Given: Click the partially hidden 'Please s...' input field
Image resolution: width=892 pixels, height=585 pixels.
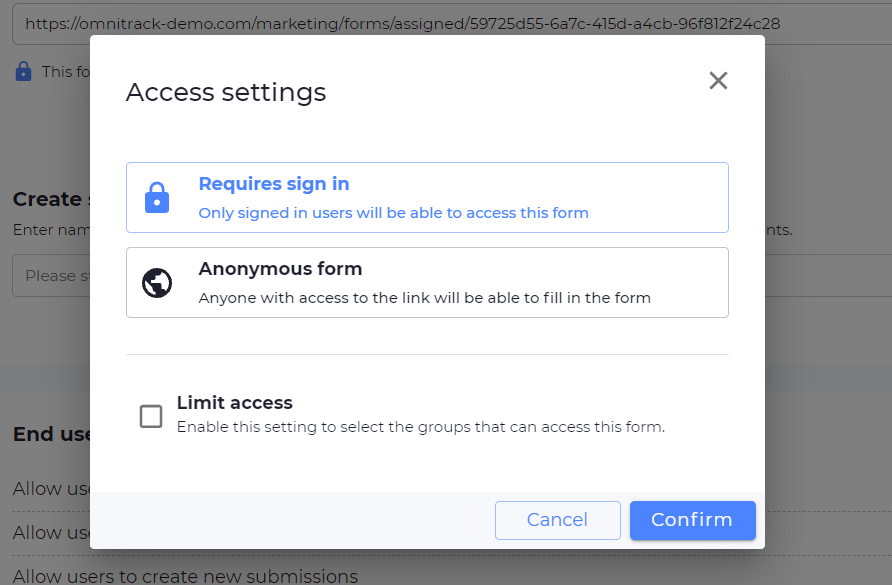Looking at the screenshot, I should (x=50, y=276).
